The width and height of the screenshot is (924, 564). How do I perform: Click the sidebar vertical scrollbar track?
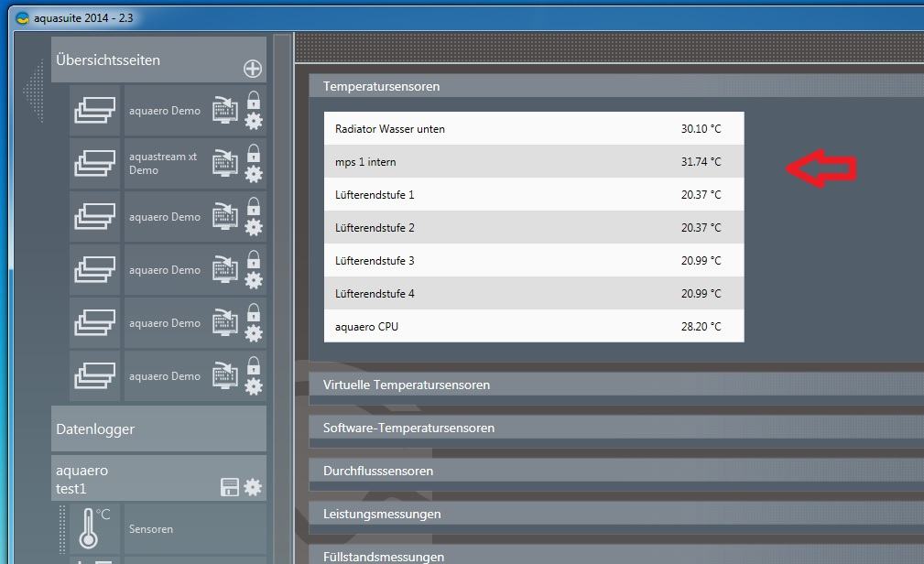282,298
